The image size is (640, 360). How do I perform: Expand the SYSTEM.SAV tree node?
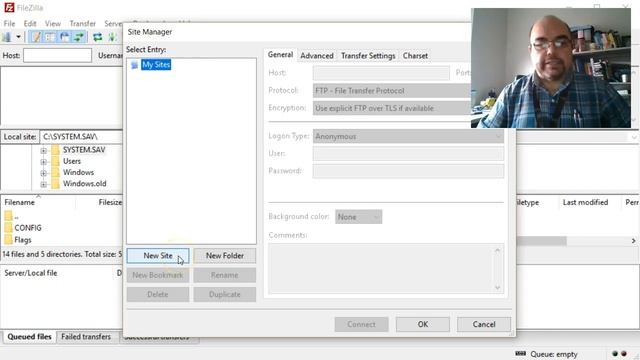click(x=44, y=151)
